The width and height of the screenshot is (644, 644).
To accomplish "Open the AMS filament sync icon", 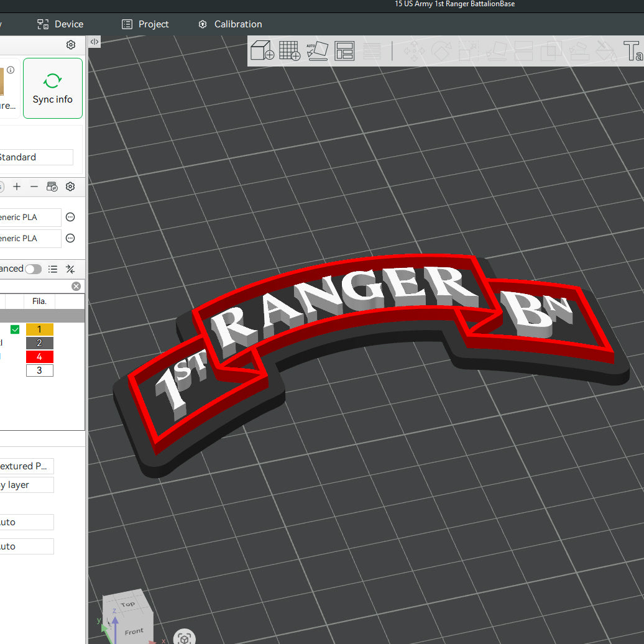I will pyautogui.click(x=52, y=186).
